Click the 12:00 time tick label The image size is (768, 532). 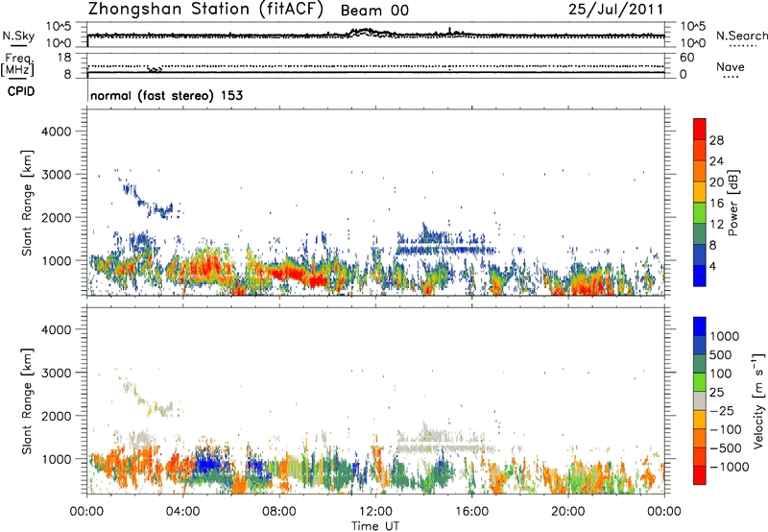point(375,512)
